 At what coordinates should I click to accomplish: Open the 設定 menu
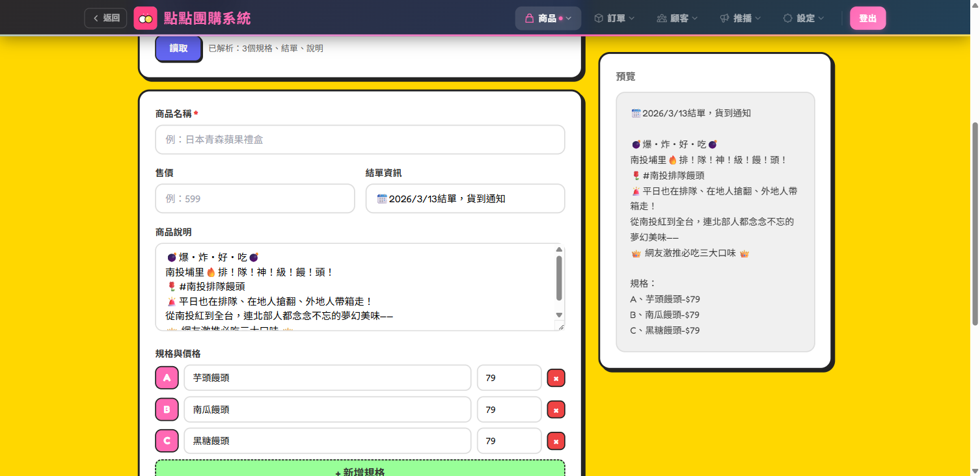(x=804, y=18)
